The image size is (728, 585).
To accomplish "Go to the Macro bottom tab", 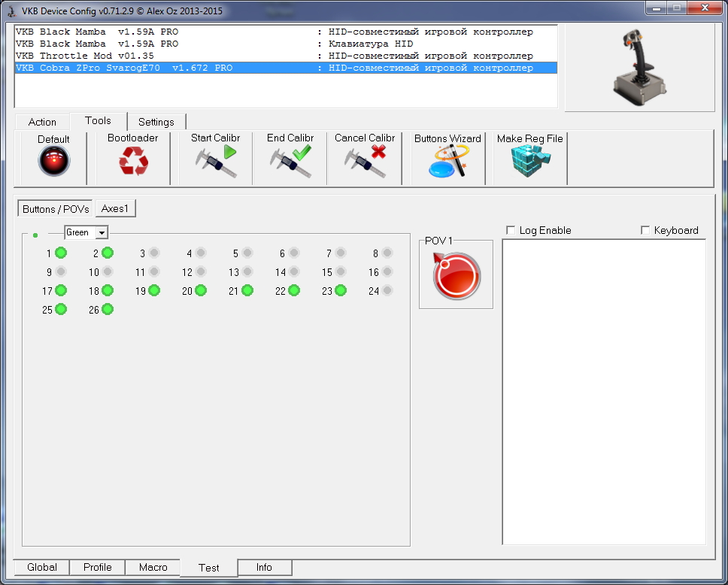I will [153, 567].
